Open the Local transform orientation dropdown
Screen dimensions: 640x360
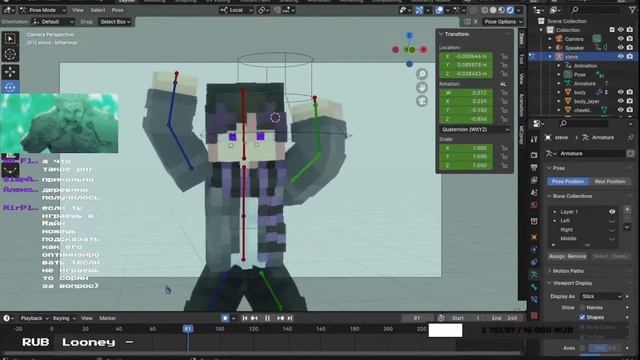[236, 10]
